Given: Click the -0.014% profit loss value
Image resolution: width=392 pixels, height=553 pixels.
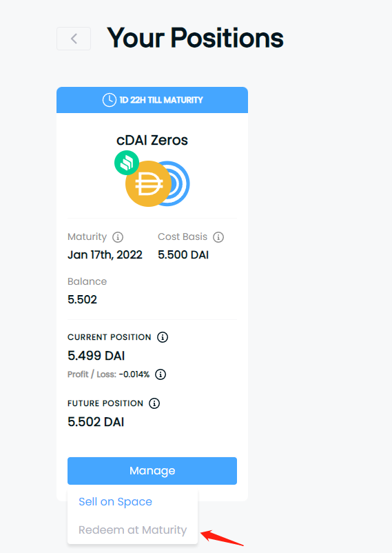Looking at the screenshot, I should click(x=134, y=374).
